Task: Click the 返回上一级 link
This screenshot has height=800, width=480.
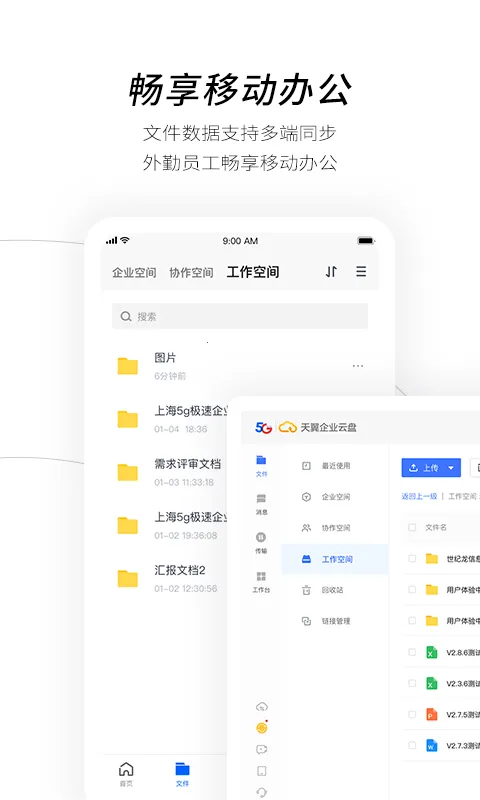Action: (x=419, y=496)
